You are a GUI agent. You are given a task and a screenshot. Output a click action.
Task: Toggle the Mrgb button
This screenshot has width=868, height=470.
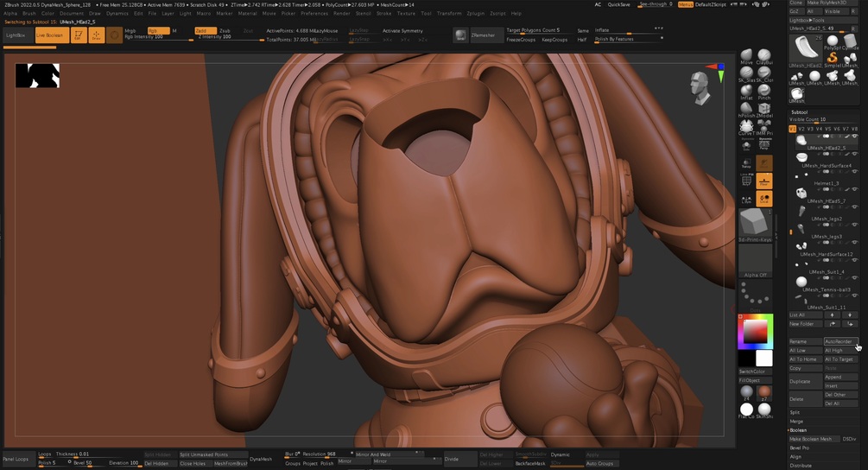tap(131, 30)
